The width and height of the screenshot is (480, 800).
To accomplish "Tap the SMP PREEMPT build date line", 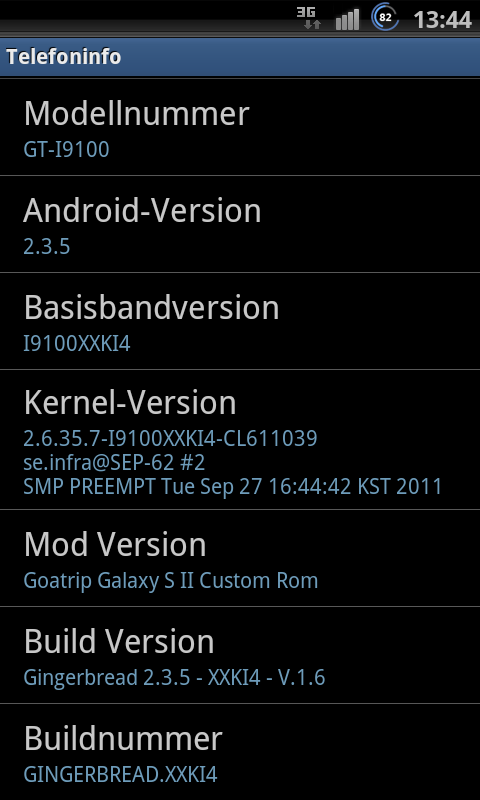I will [233, 486].
